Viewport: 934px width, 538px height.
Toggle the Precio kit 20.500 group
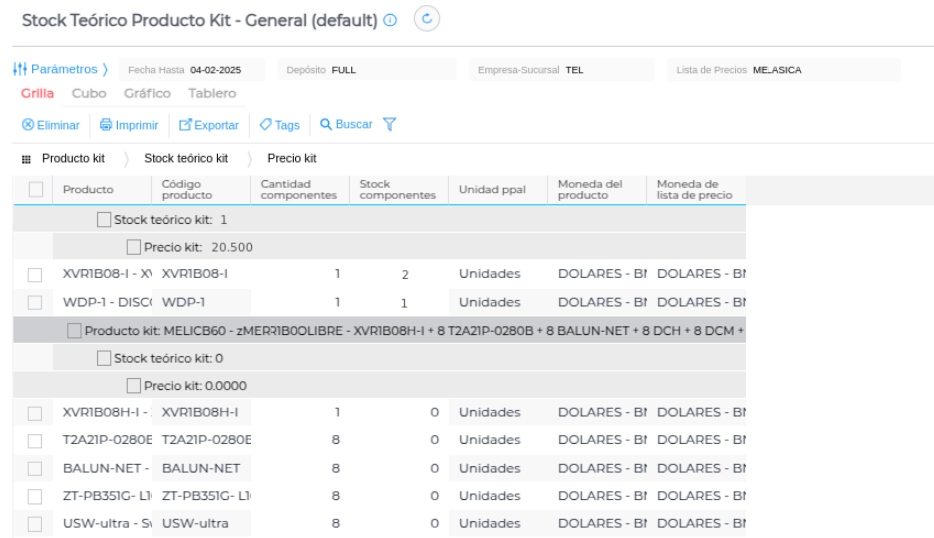(x=134, y=247)
